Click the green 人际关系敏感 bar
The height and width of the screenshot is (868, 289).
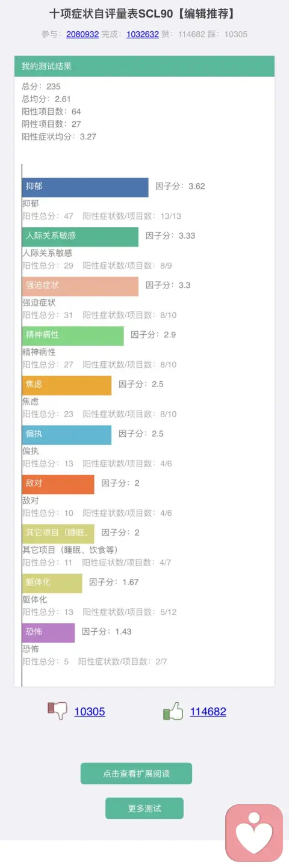(80, 237)
